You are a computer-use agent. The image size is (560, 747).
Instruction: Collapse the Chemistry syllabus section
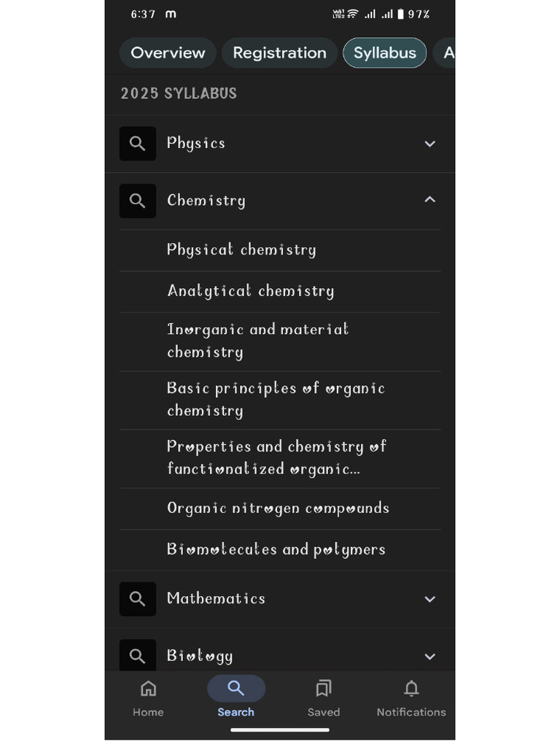(430, 200)
